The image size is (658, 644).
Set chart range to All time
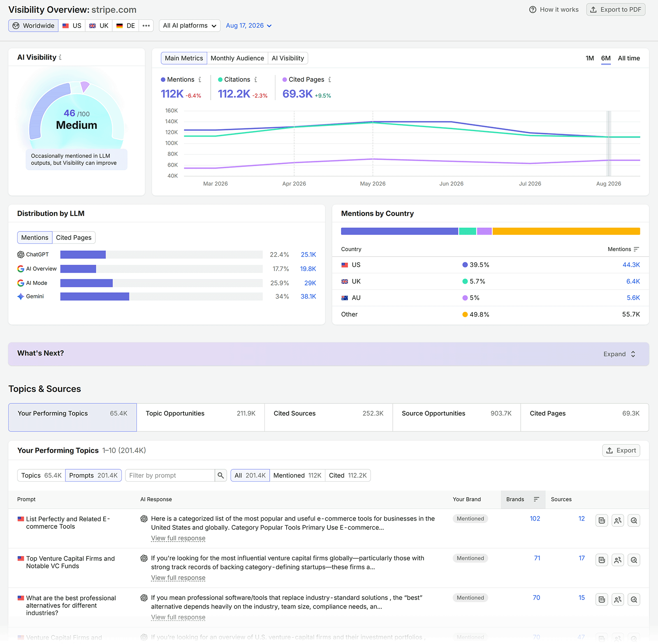629,58
